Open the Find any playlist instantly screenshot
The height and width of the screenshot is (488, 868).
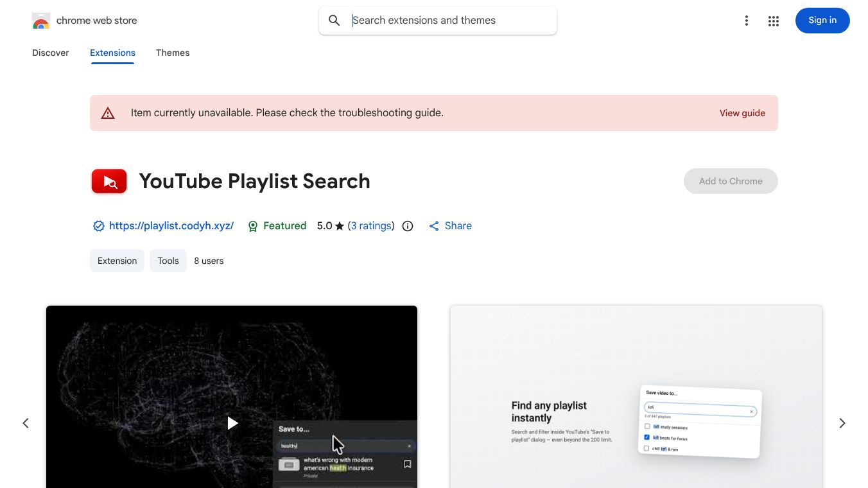coord(636,397)
